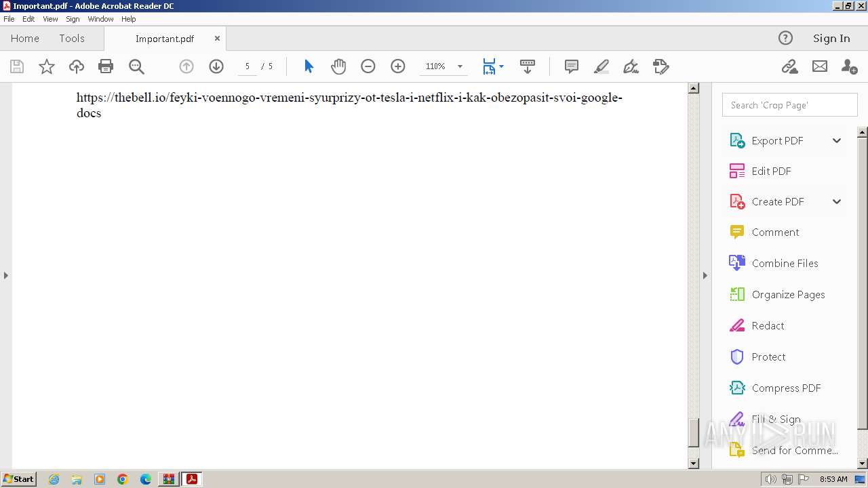
Task: Launch the Edit PDF tool
Action: click(x=771, y=171)
